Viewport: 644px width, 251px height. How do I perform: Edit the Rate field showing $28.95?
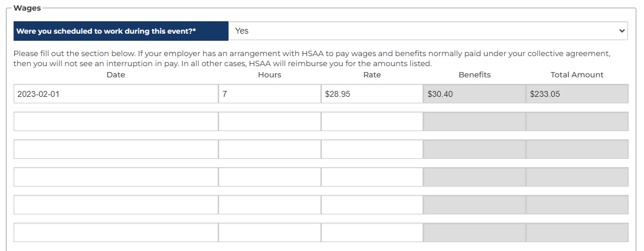pos(372,94)
